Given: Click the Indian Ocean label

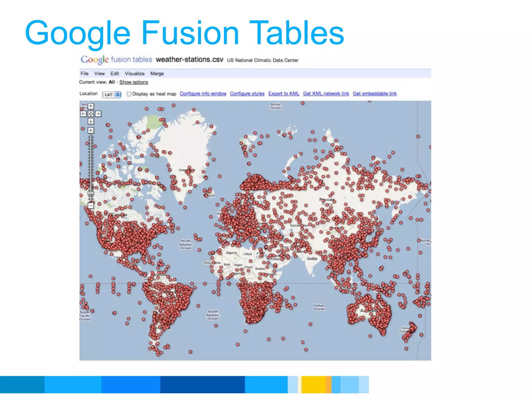Looking at the screenshot, I should click(319, 307).
